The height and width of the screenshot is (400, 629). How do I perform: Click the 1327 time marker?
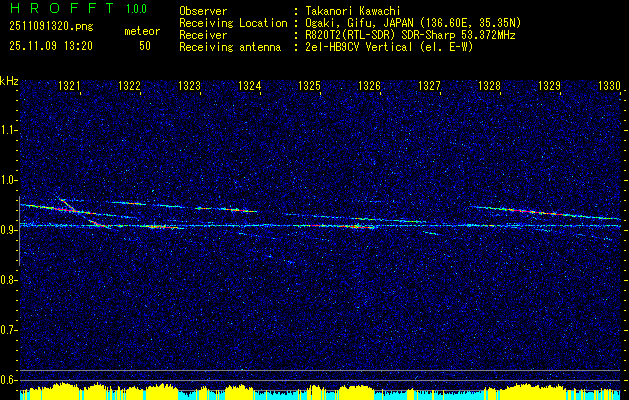pos(430,86)
